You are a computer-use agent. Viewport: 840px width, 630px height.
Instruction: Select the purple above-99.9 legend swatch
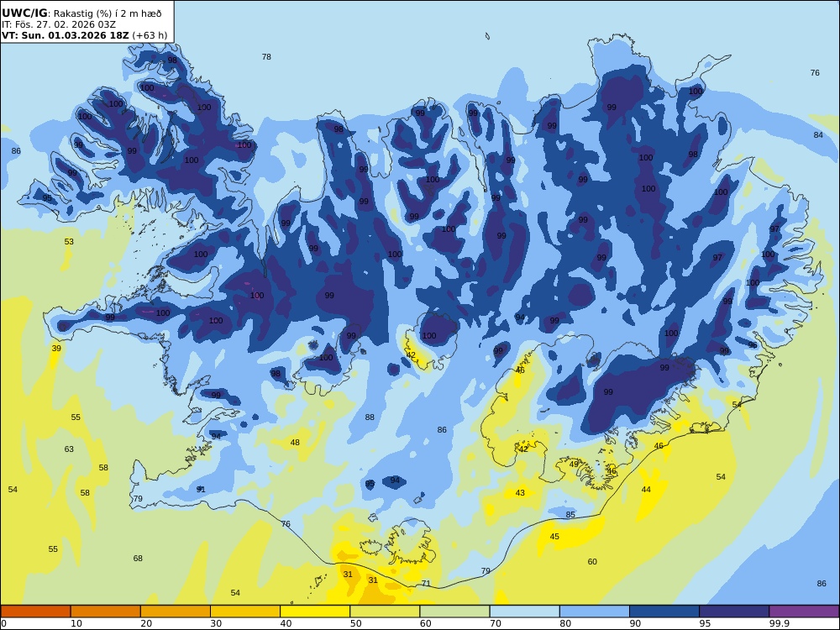pyautogui.click(x=804, y=612)
